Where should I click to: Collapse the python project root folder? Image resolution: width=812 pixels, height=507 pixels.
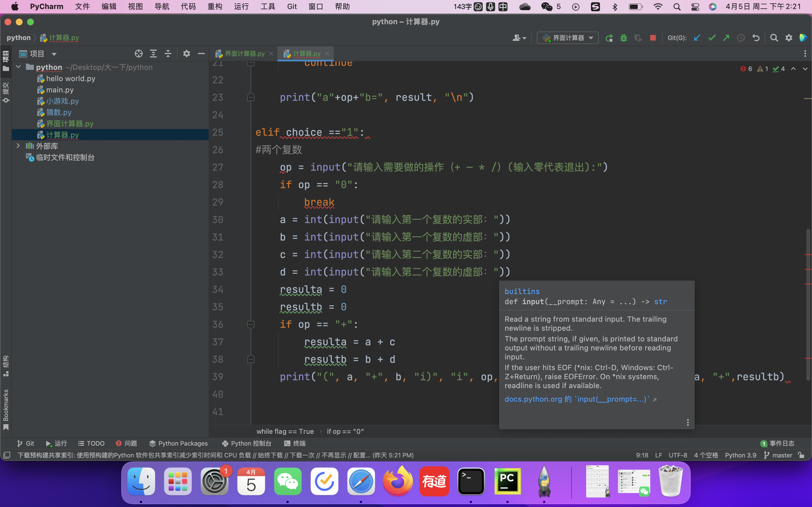pos(18,67)
